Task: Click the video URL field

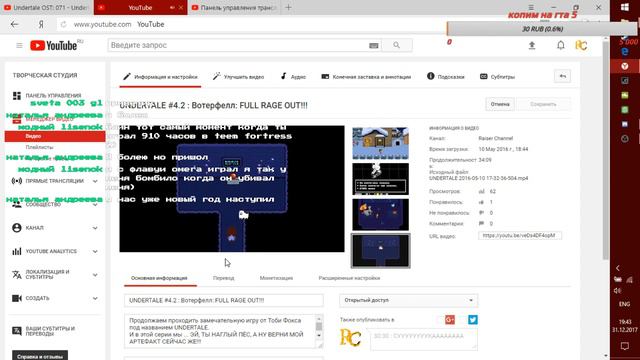Action: 520,236
